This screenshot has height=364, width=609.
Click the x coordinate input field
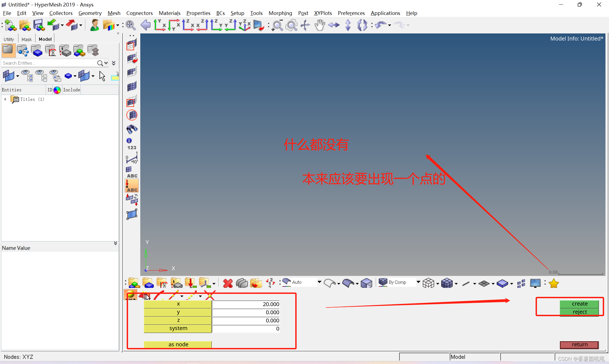pos(246,304)
